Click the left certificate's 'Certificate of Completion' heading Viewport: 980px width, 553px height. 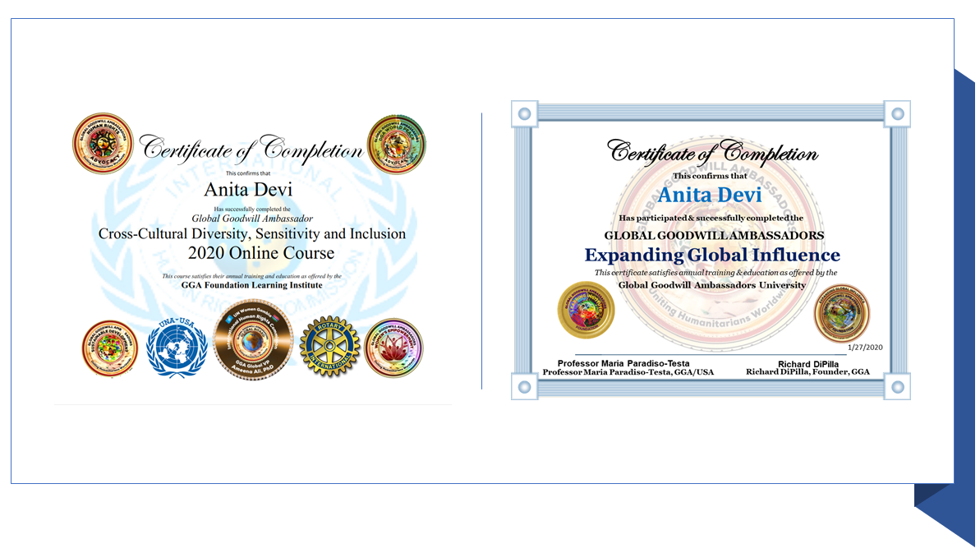point(251,150)
